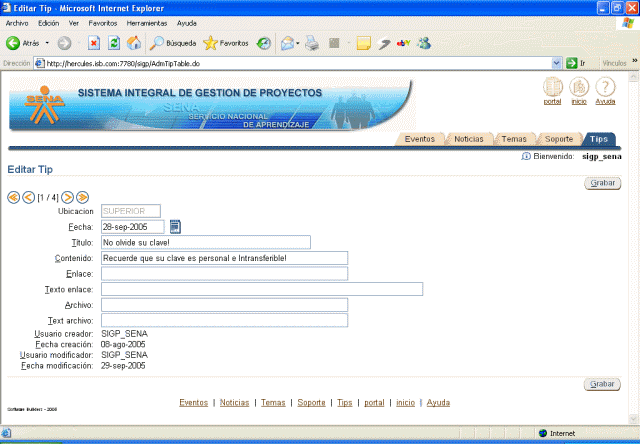
Task: Go back with the Atrás button
Action: tap(22, 43)
